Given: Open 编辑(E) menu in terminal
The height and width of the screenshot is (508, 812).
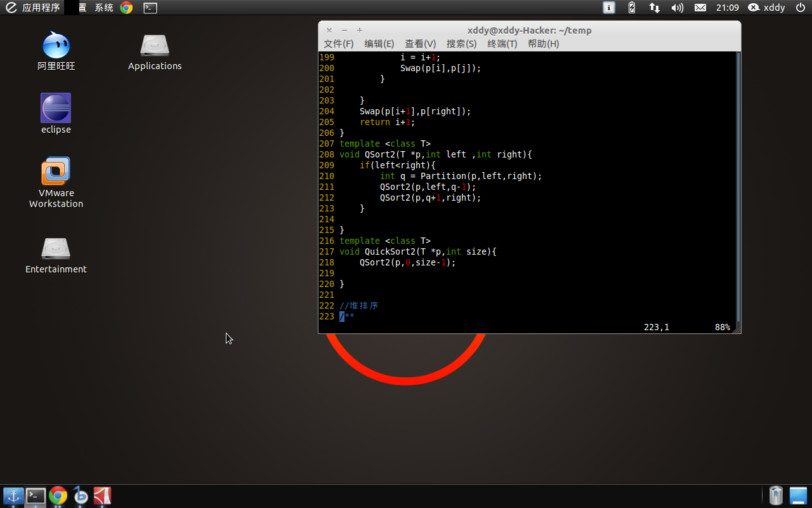Looking at the screenshot, I should pyautogui.click(x=379, y=44).
